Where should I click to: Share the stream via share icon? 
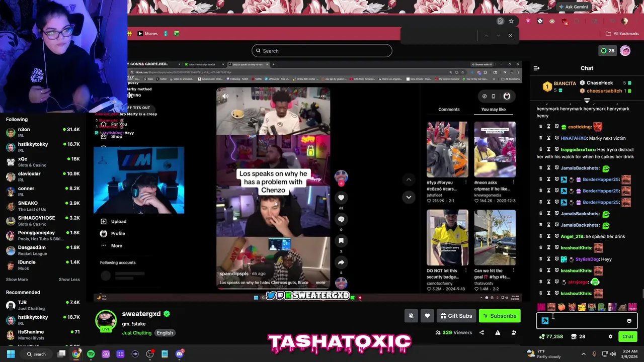pyautogui.click(x=481, y=332)
